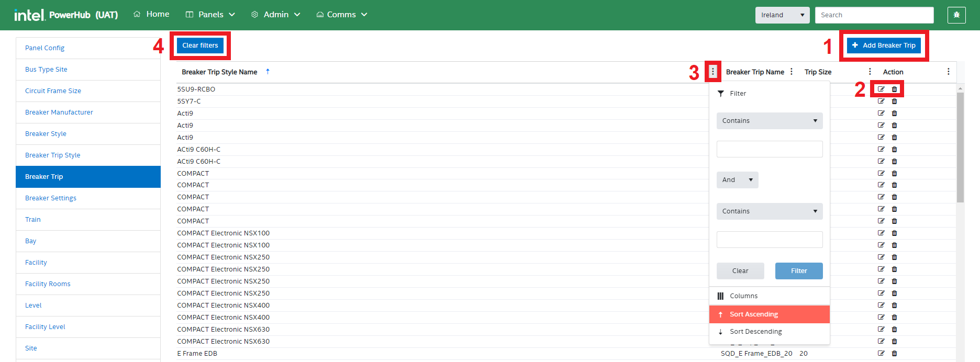Delete the E Frame EDB row
The image size is (980, 362).
tap(894, 354)
